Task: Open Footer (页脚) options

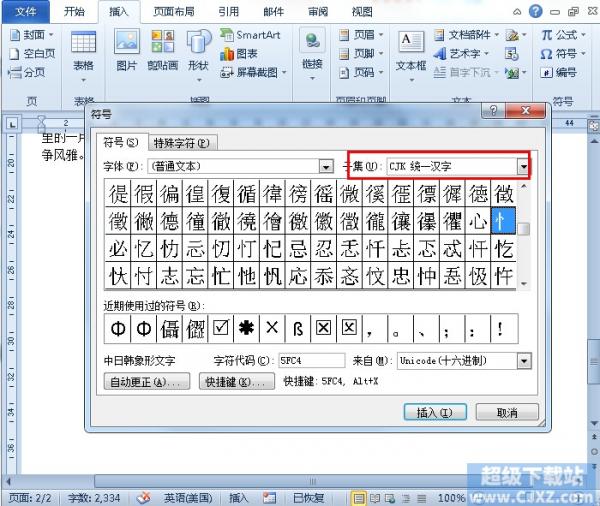Action: (361, 54)
